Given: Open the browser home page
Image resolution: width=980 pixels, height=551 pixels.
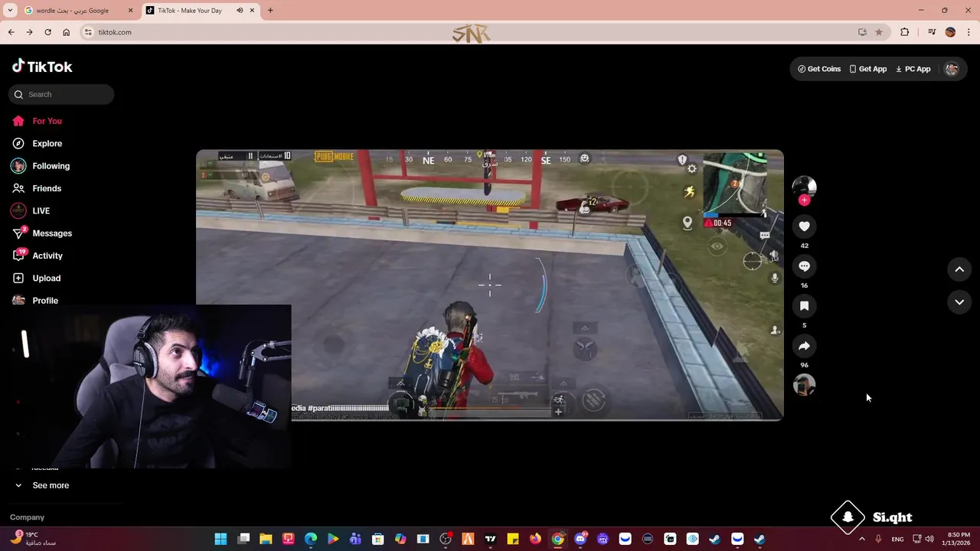Looking at the screenshot, I should (x=67, y=32).
